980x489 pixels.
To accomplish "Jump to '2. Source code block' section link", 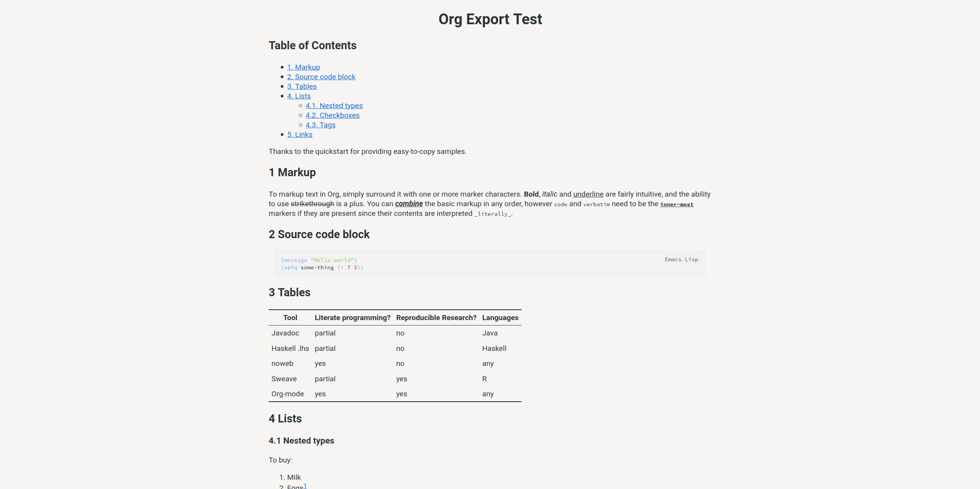I will tap(321, 77).
